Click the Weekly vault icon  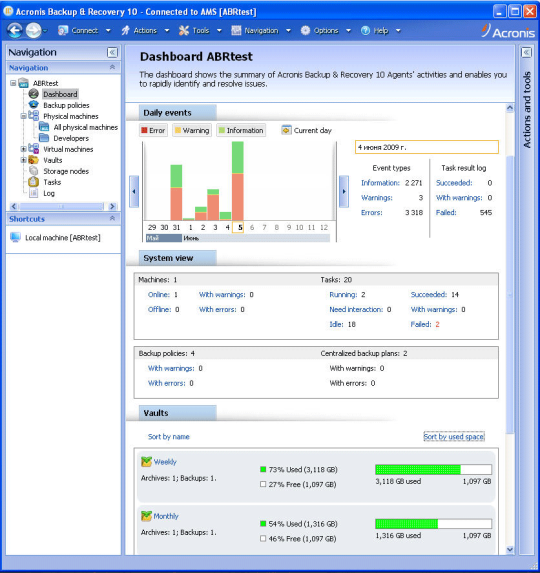pos(146,462)
